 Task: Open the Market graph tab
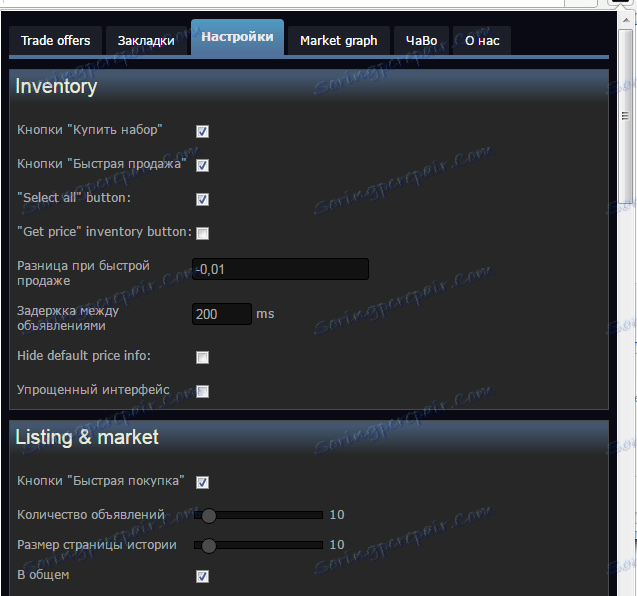click(338, 40)
